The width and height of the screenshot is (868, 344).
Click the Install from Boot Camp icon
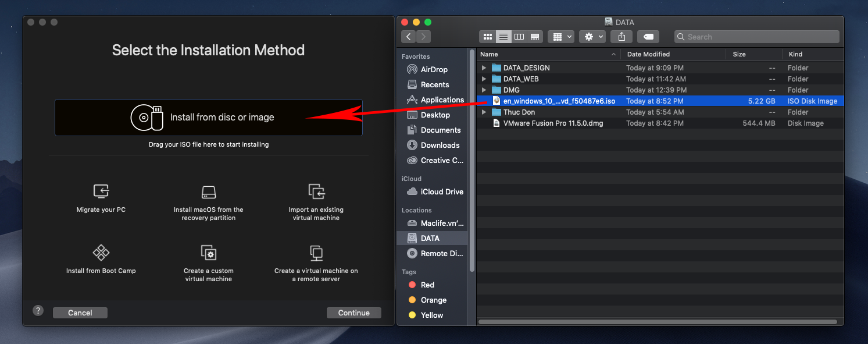101,253
